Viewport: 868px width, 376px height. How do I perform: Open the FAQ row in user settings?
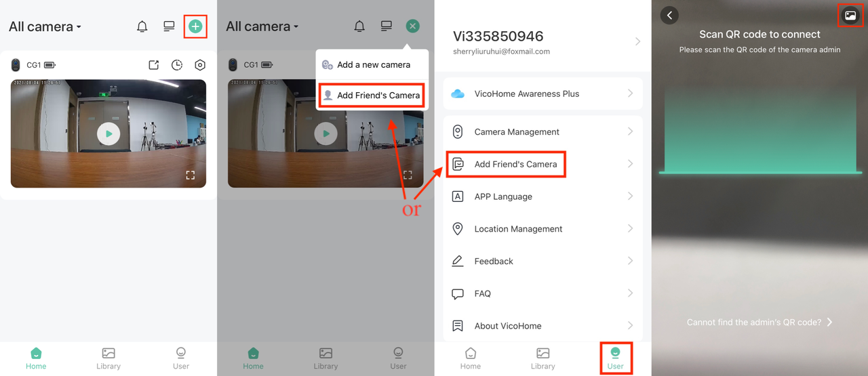(x=543, y=293)
